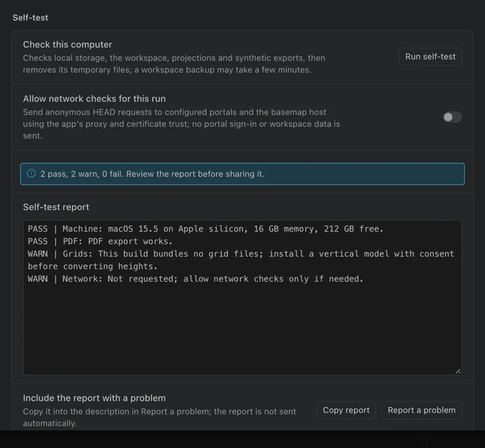Click the 'Allow network checks for this run' label
Viewport: 485px width, 448px height.
(94, 99)
